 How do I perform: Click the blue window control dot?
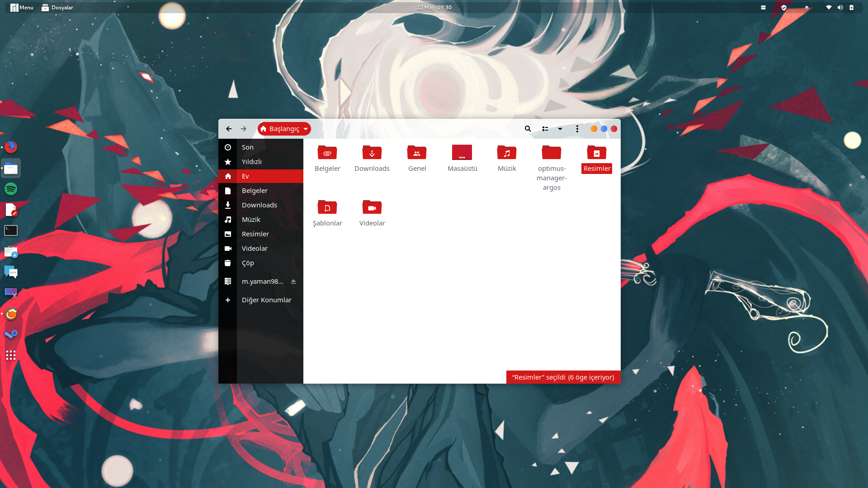click(x=604, y=129)
